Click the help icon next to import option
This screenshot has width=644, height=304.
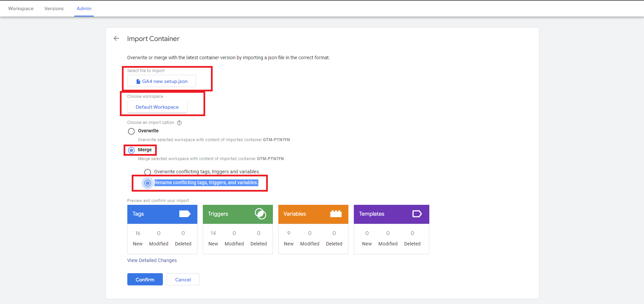coord(179,123)
